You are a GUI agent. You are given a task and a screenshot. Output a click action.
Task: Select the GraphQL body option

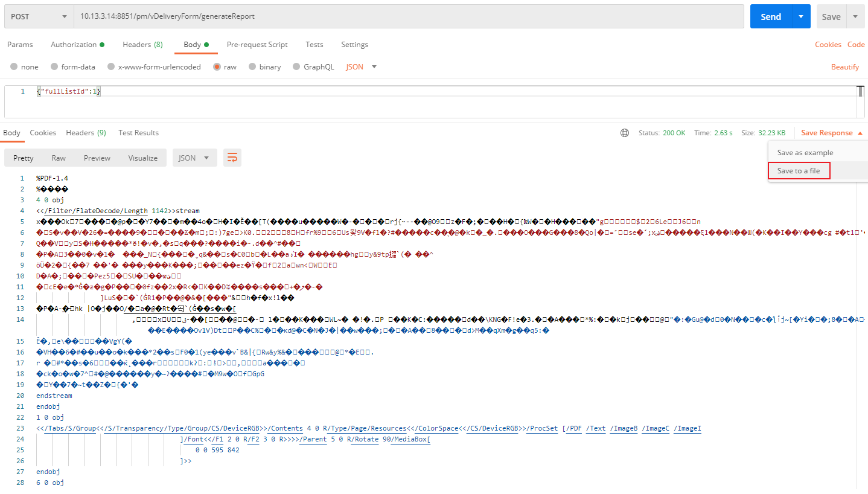313,66
